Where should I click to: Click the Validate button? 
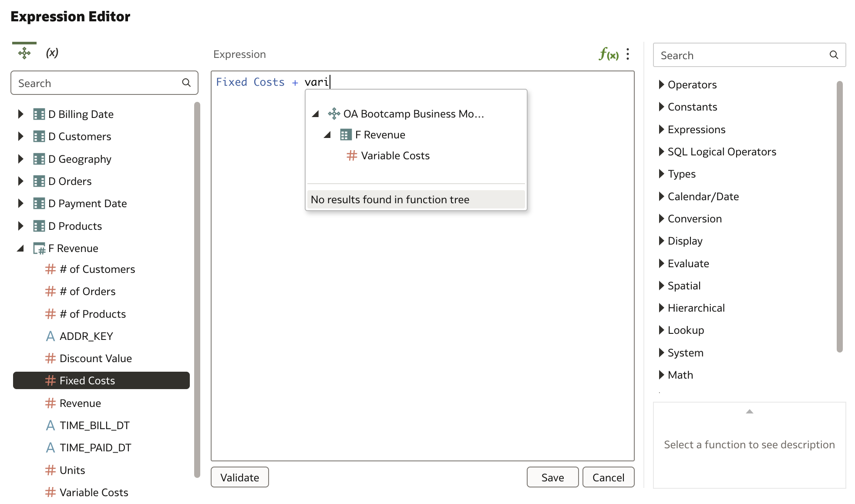point(240,477)
